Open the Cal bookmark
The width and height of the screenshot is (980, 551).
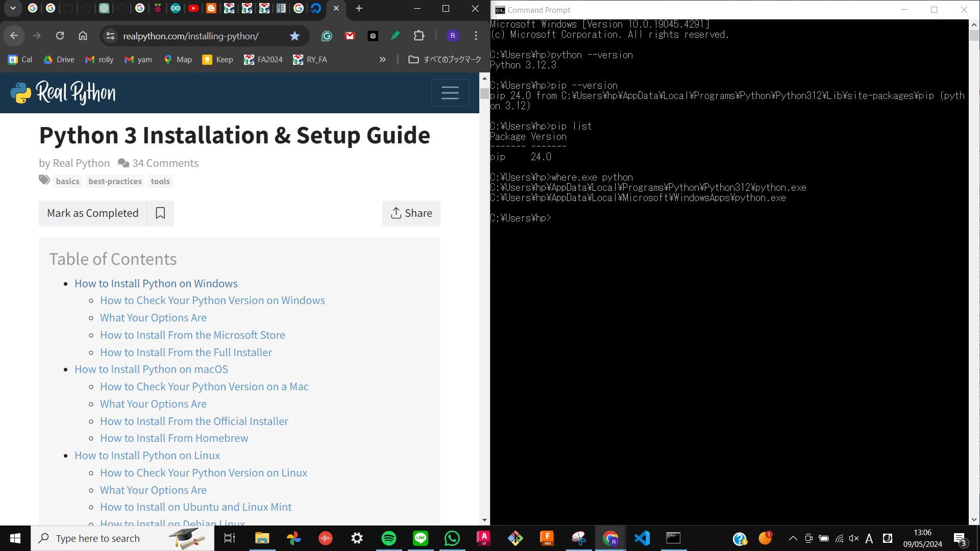tap(20, 60)
